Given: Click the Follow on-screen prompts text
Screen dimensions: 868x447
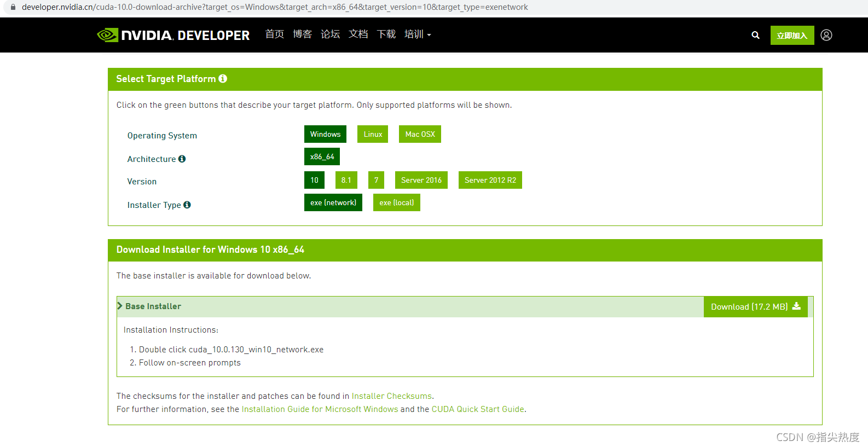Looking at the screenshot, I should pyautogui.click(x=190, y=363).
